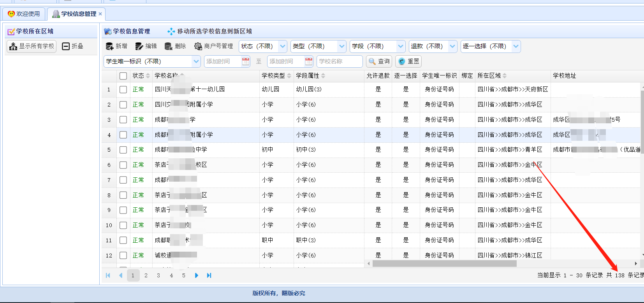Go to previous page arrow

pyautogui.click(x=121, y=275)
